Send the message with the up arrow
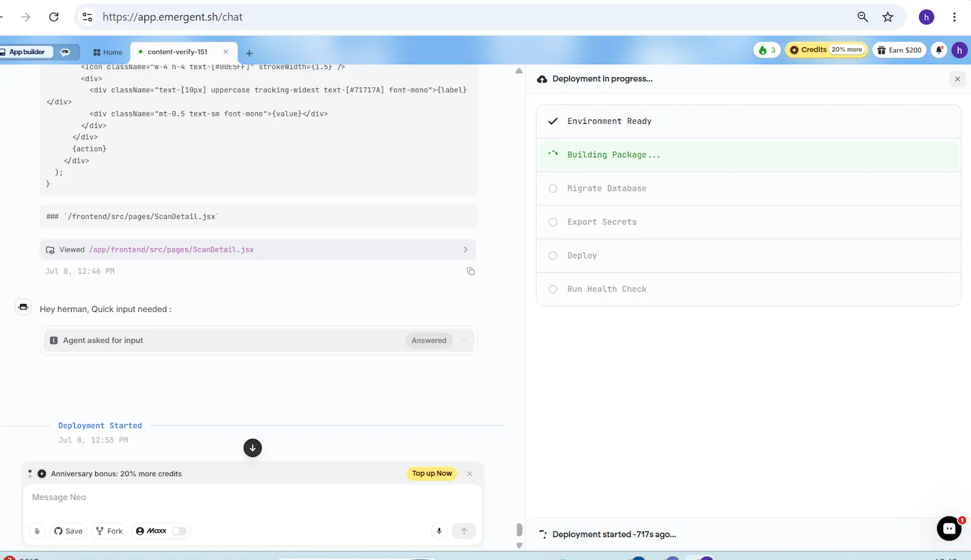The image size is (971, 560). coord(464,531)
